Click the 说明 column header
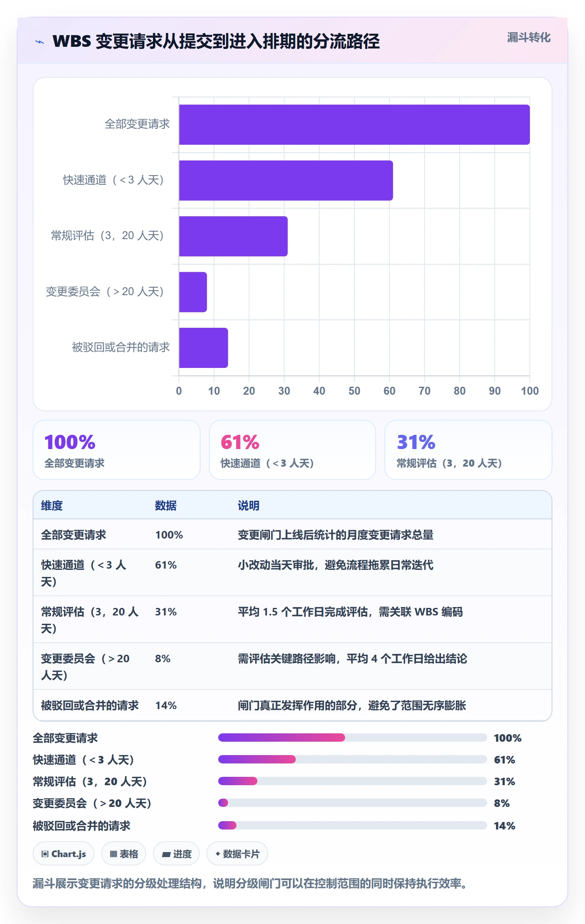This screenshot has height=924, width=585. 249,505
